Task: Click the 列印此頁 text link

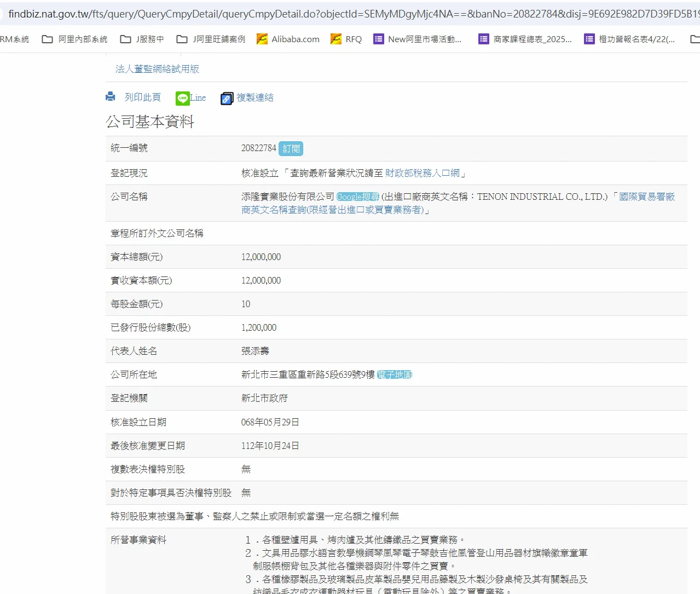Action: (x=142, y=97)
